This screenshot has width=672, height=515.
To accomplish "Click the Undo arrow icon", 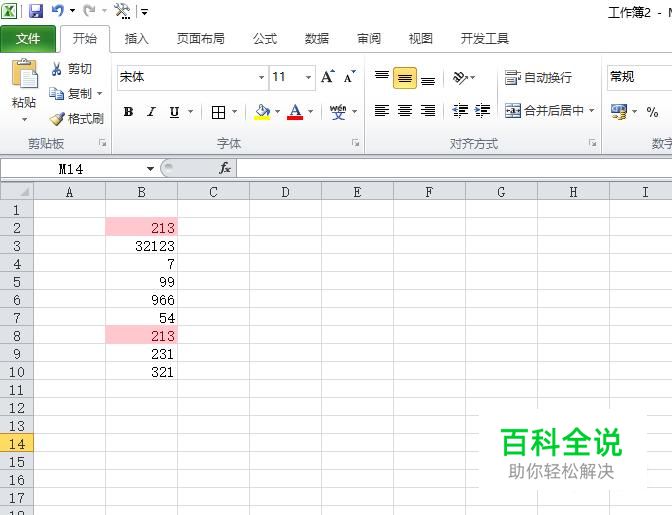I will pos(57,11).
